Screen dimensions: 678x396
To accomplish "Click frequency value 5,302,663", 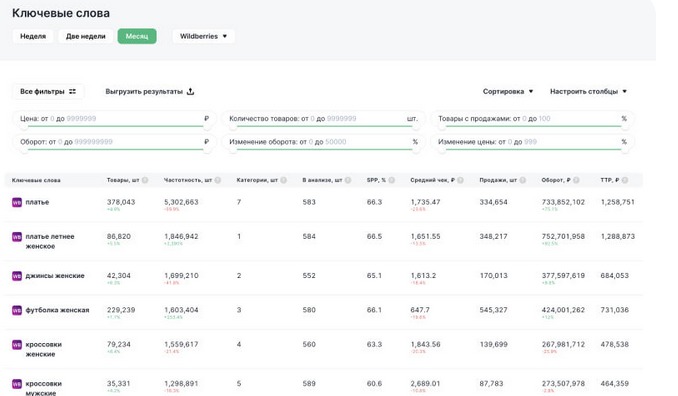I will click(x=181, y=202).
